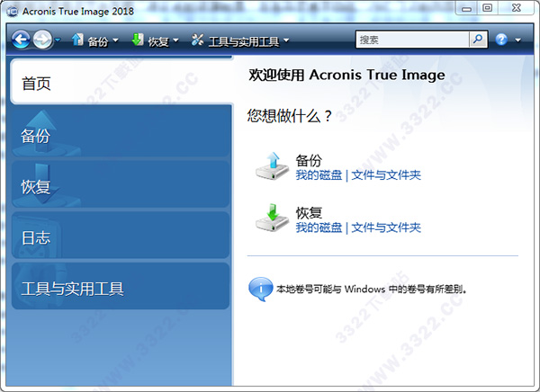Click the Back navigation arrow button
Viewport: 540px width, 392px height.
click(21, 40)
